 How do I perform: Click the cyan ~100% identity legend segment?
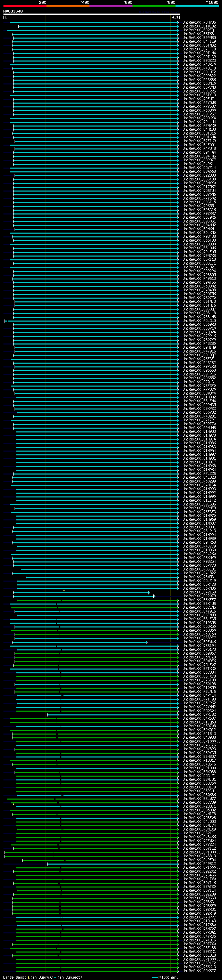(x=197, y=6)
